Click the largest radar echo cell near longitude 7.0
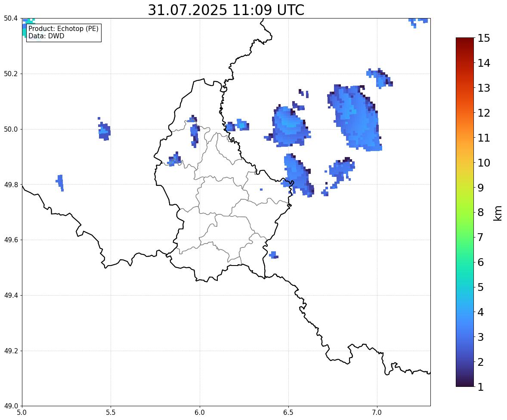 356,118
